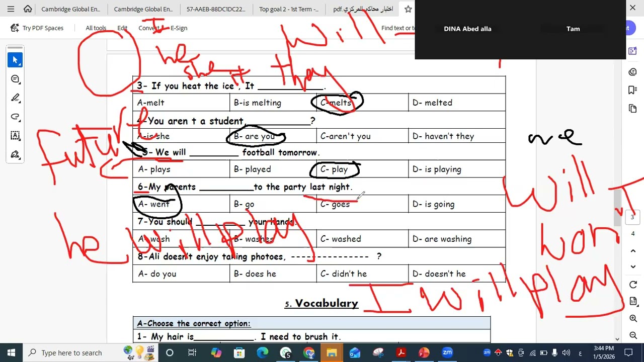Open the comments panel on right
Image resolution: width=644 pixels, height=362 pixels.
coord(633,72)
